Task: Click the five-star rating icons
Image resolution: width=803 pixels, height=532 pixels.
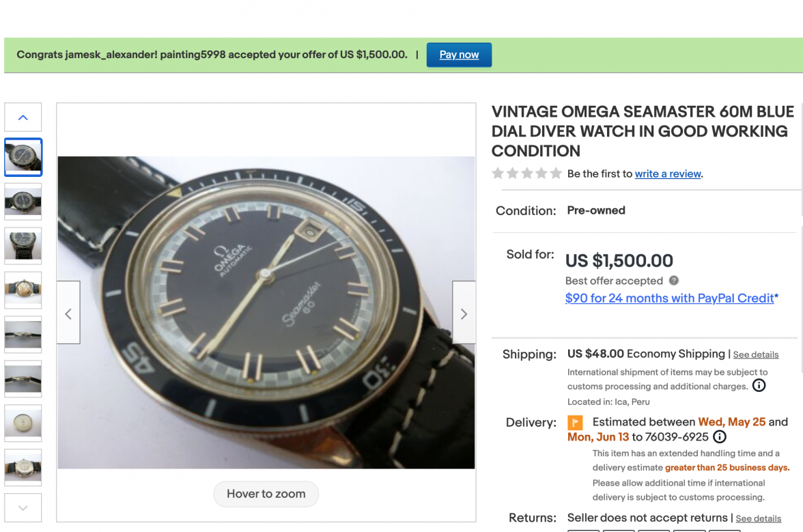Action: (527, 173)
